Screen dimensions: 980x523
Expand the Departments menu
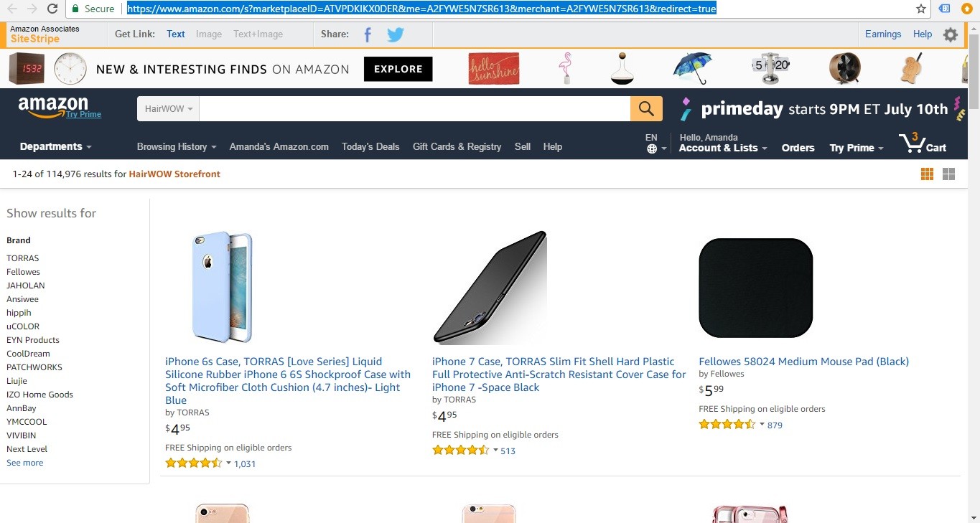point(56,146)
